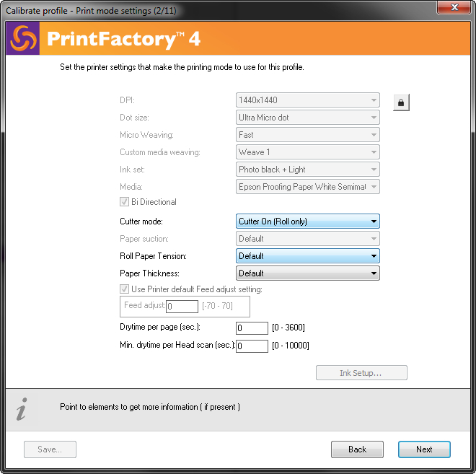Open the Cutter mode dropdown
This screenshot has width=476, height=474.
307,221
